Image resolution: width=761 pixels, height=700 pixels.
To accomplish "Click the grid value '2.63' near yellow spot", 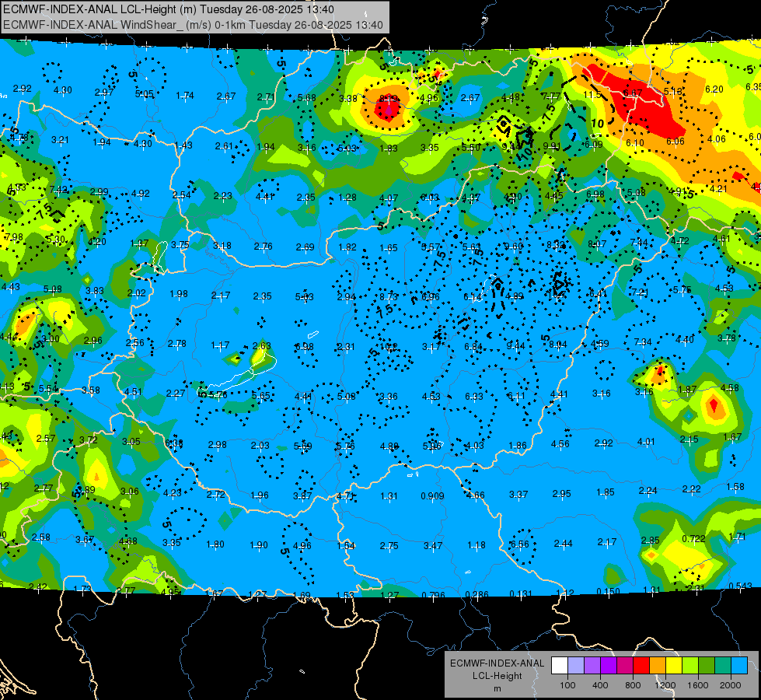I will (x=262, y=346).
